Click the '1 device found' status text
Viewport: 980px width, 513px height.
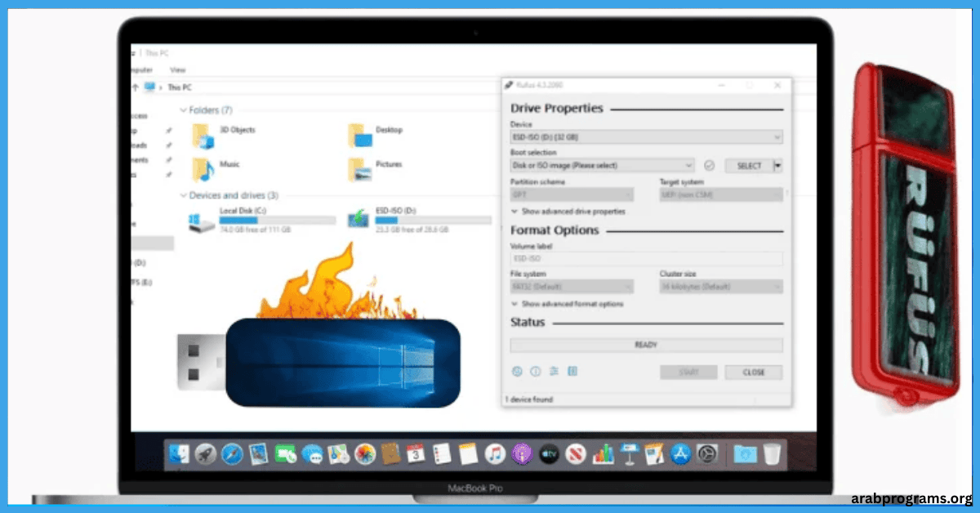tap(529, 399)
